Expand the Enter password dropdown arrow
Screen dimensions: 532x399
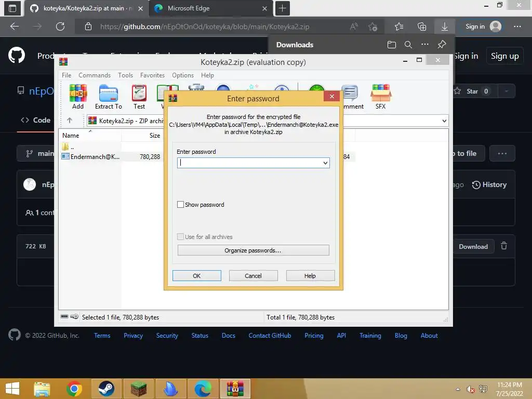pyautogui.click(x=325, y=163)
